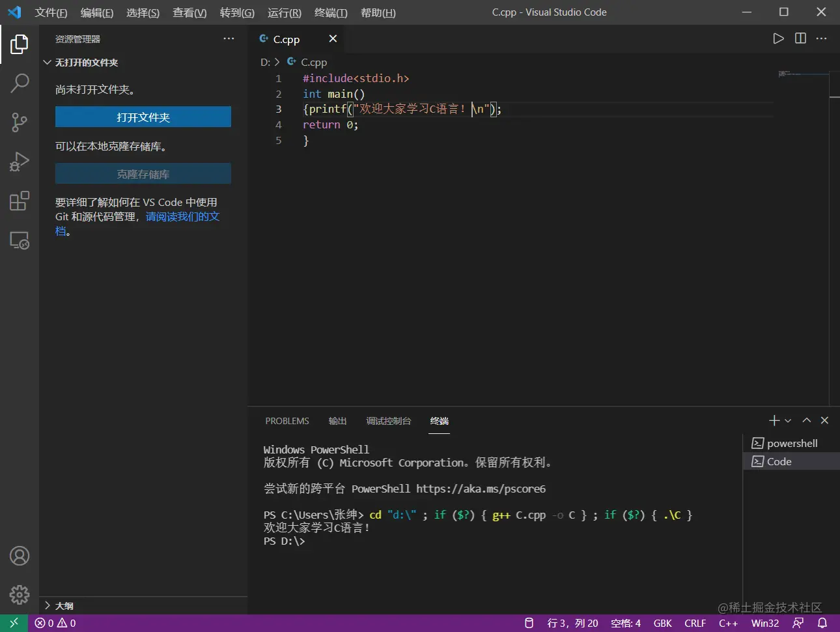Open the 终端(T) menu

pos(331,12)
